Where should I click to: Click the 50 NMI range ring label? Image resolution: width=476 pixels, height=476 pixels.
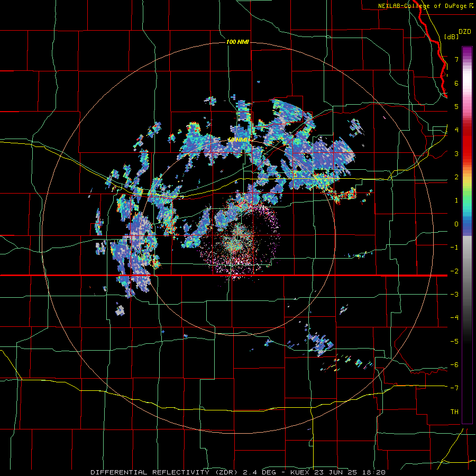239,140
